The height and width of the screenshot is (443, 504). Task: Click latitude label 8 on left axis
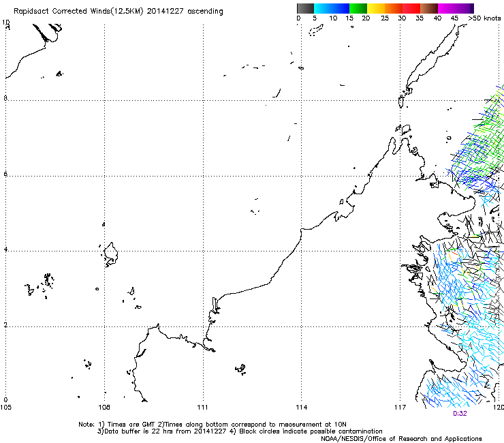(x=5, y=98)
